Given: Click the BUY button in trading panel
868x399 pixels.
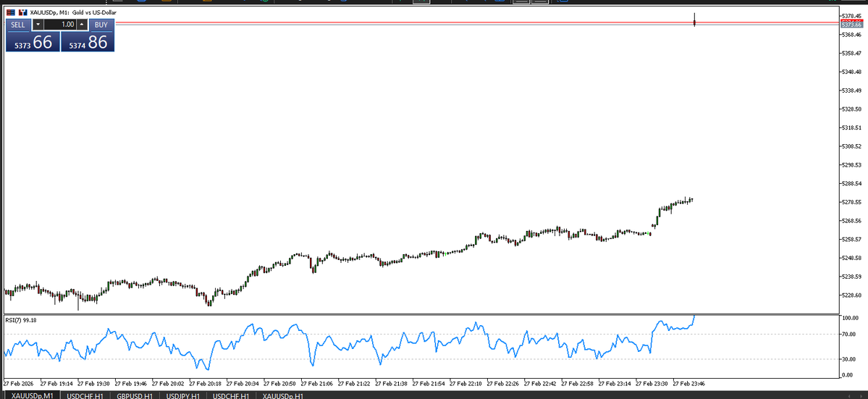Looking at the screenshot, I should 101,25.
